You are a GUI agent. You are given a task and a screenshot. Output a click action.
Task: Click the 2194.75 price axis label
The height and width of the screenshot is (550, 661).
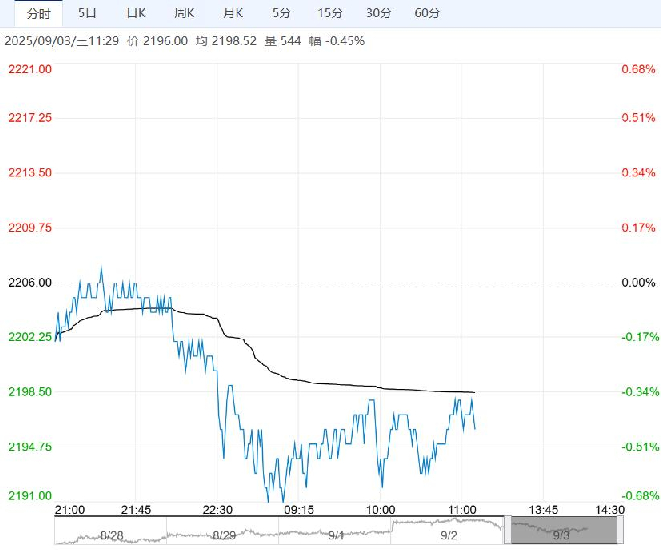pos(30,446)
